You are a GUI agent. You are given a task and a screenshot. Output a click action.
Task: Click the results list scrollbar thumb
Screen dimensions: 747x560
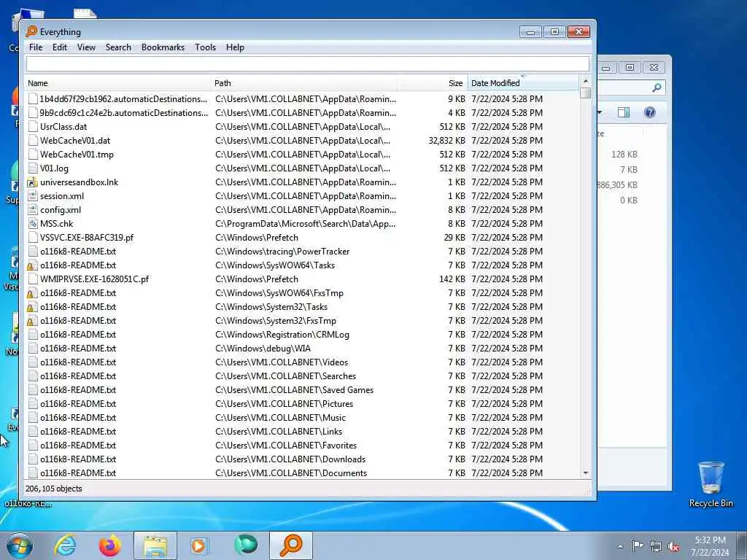(586, 93)
